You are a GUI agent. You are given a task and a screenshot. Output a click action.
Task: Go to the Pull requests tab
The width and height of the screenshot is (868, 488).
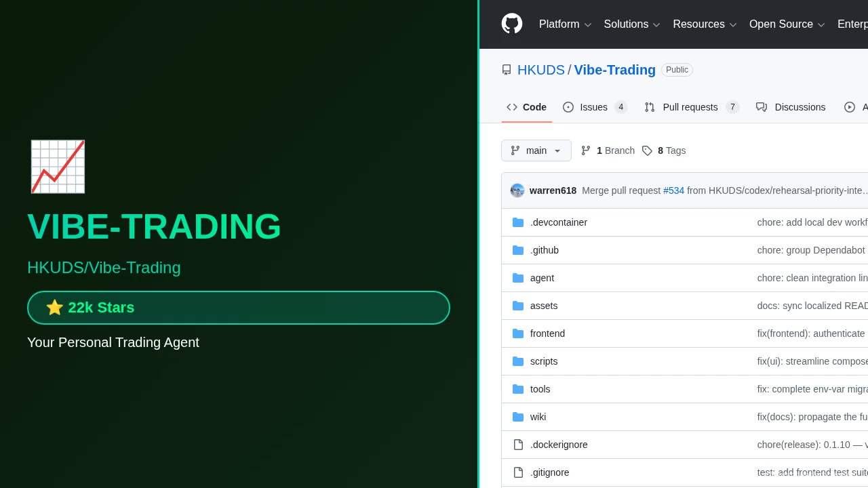pos(692,107)
